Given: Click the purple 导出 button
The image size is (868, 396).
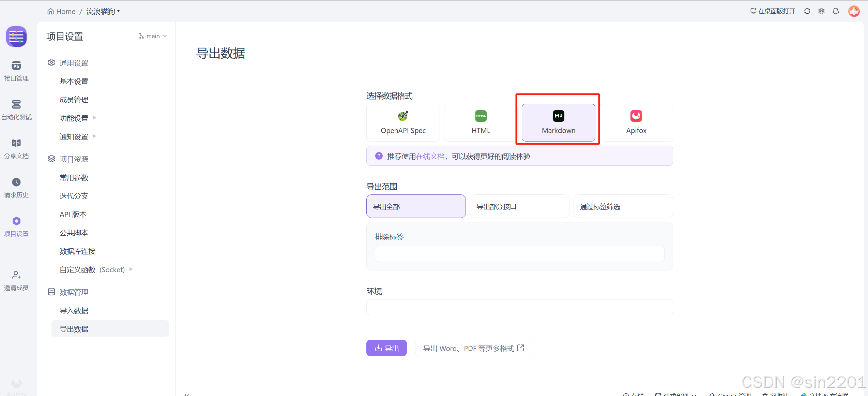Looking at the screenshot, I should click(x=386, y=348).
